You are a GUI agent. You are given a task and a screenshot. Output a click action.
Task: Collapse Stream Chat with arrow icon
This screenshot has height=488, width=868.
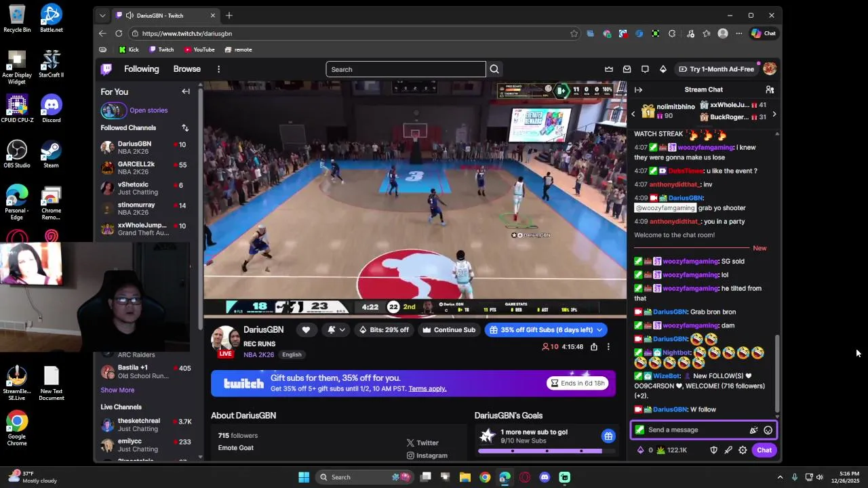click(638, 89)
